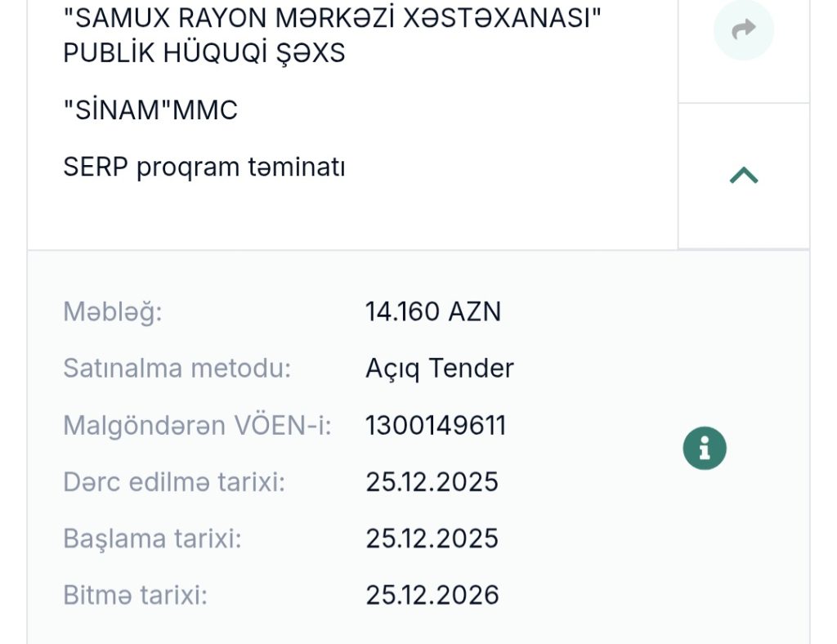Viewport: 837px width, 644px height.
Task: Select the date beside Dərc edilmə tarixi
Action: point(432,482)
